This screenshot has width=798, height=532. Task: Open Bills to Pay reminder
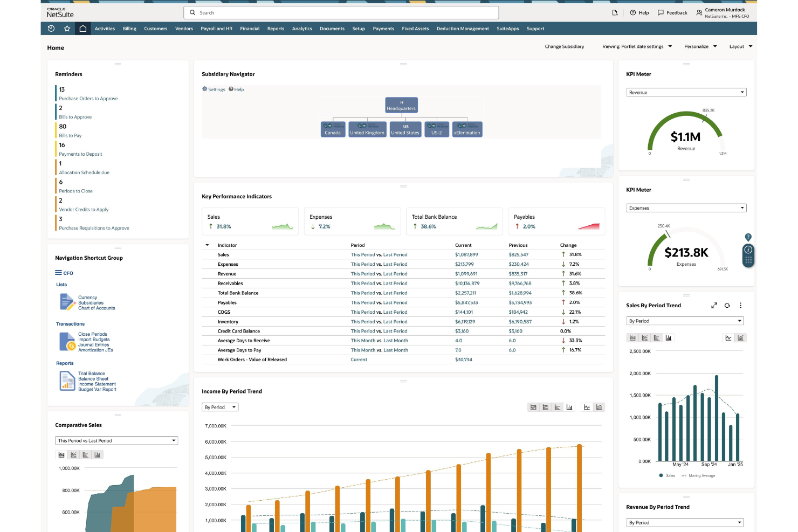70,136
